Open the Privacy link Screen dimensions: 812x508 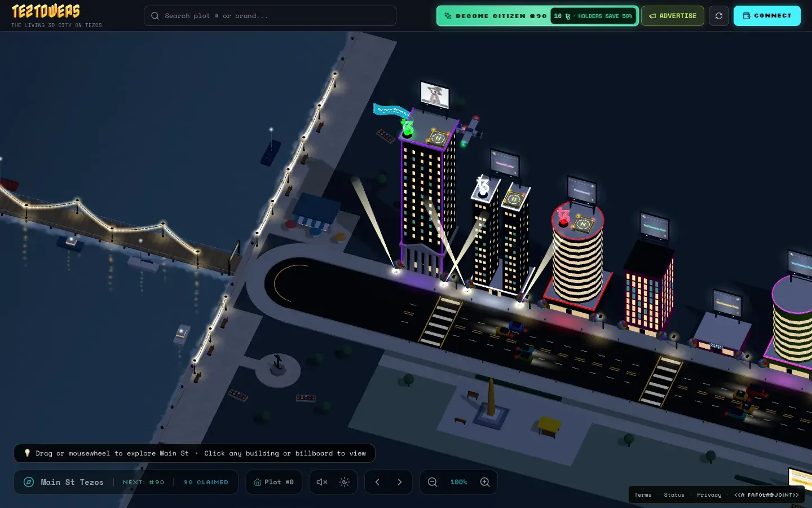click(x=709, y=495)
